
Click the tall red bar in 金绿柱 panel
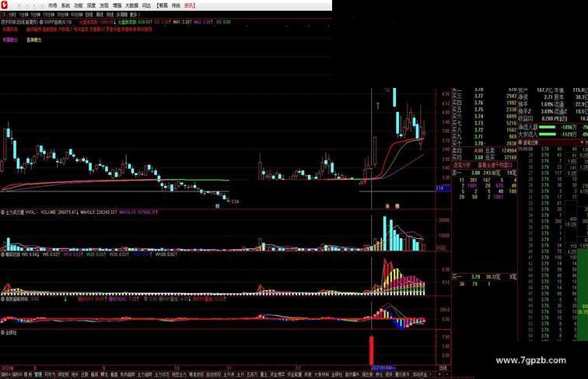click(x=371, y=350)
